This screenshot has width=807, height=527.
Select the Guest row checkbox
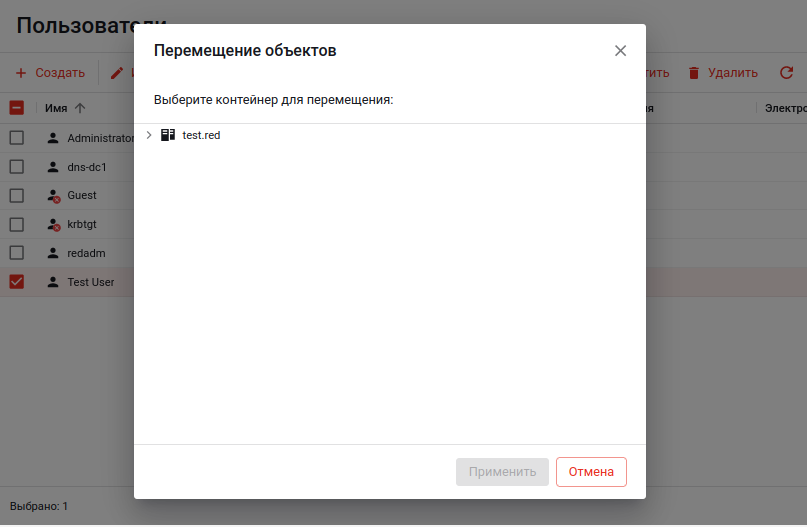17,195
